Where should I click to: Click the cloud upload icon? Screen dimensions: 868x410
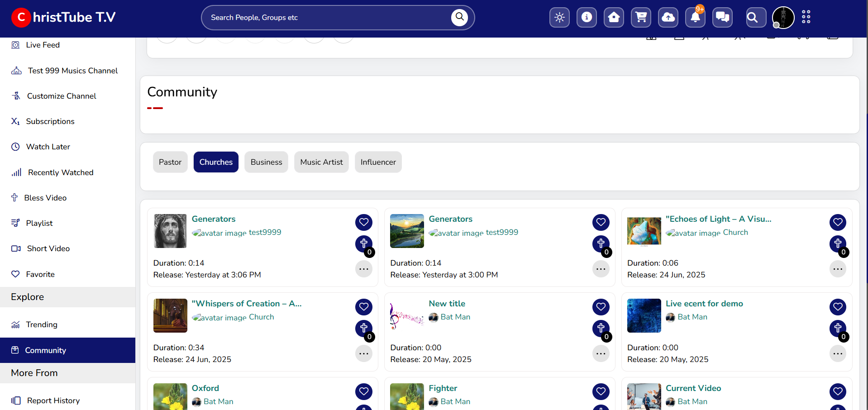[668, 18]
